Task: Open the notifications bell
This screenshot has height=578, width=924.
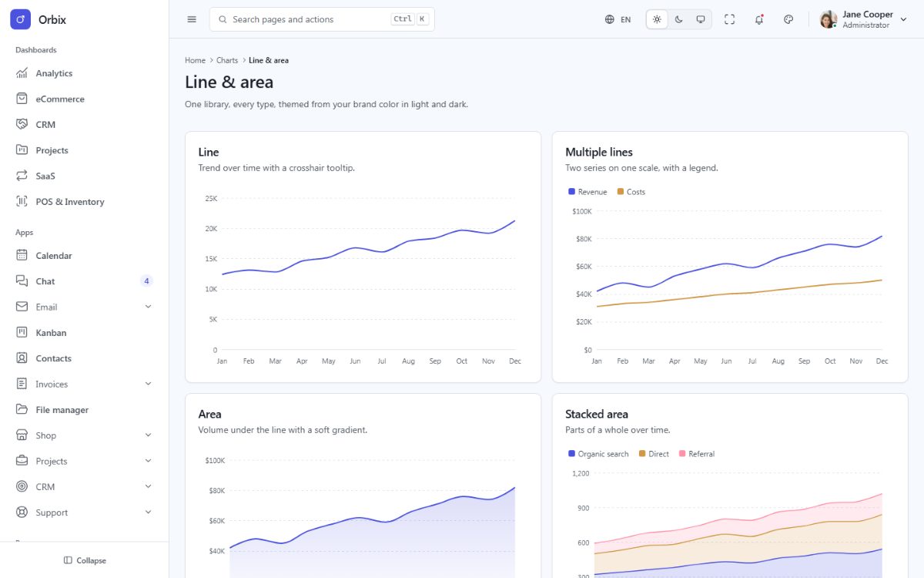Action: 759,19
